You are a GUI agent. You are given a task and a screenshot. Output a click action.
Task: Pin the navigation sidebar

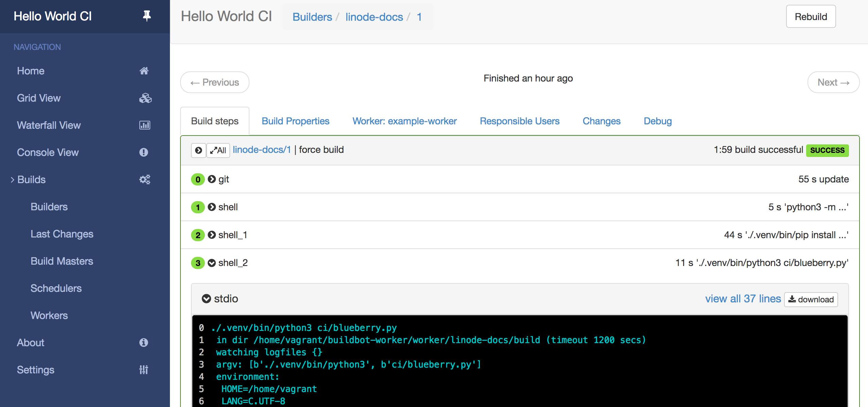tap(146, 16)
